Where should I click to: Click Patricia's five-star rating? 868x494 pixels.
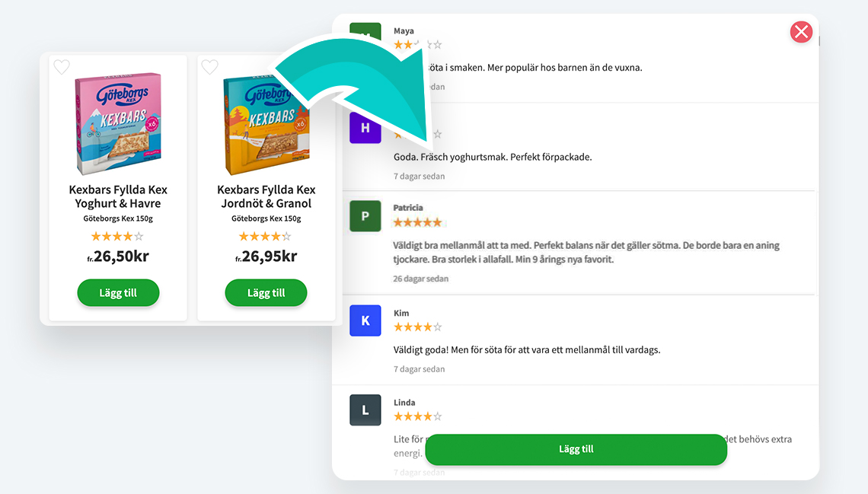pos(418,222)
